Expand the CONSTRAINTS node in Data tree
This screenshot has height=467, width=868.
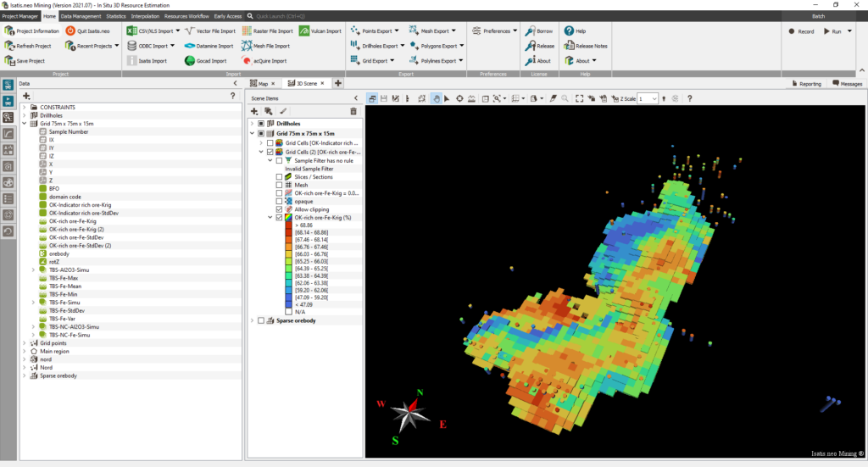pyautogui.click(x=25, y=108)
